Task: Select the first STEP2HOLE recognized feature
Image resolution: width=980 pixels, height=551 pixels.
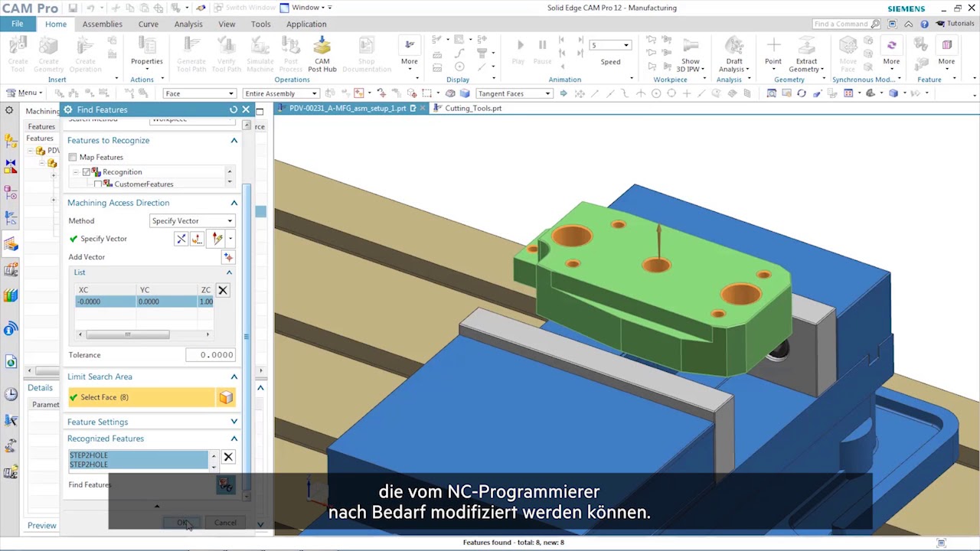Action: pyautogui.click(x=139, y=455)
